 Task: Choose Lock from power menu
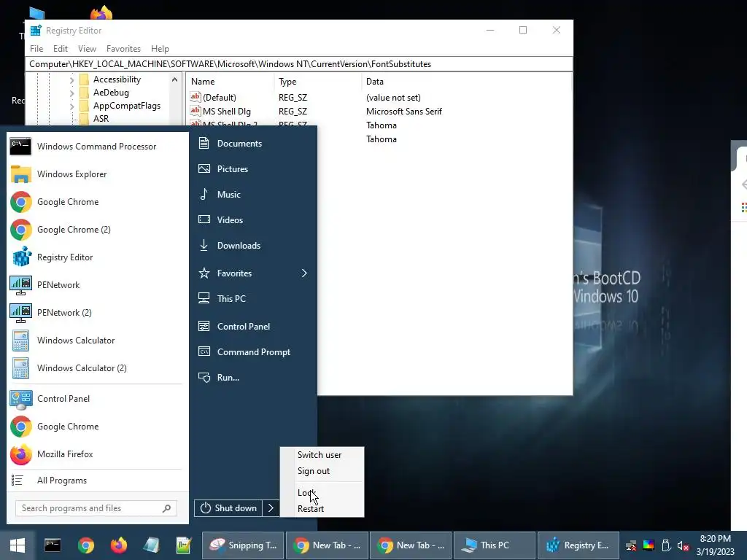point(322,493)
